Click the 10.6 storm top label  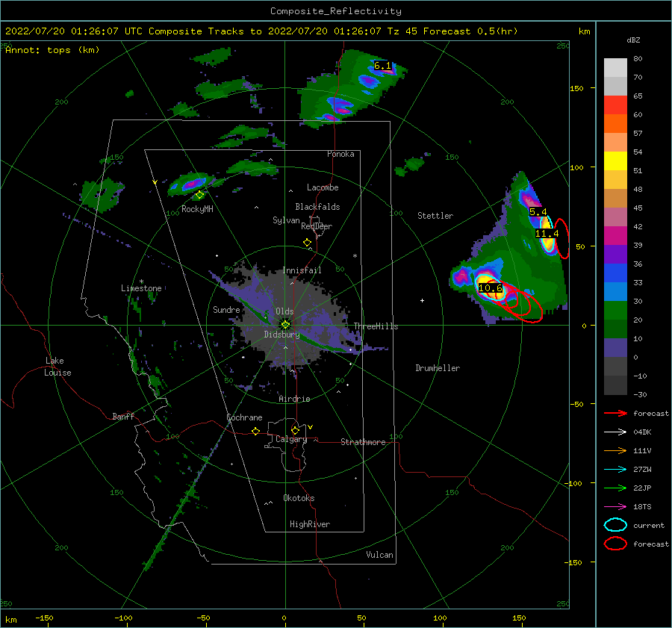pyautogui.click(x=491, y=288)
